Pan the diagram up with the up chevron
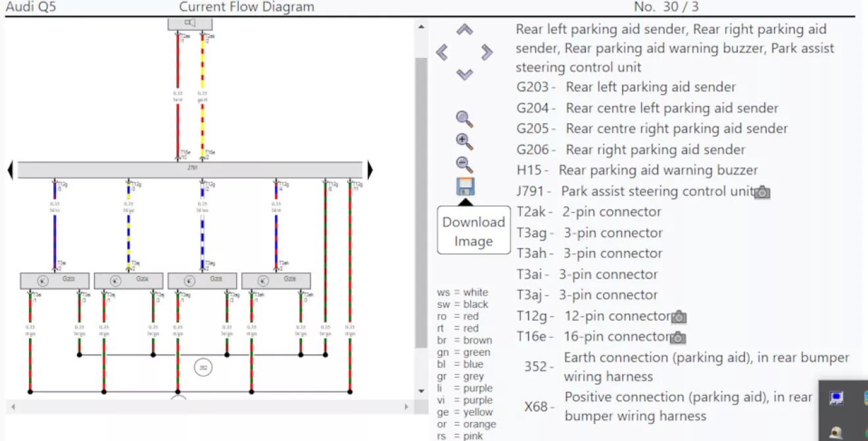Viewport: 868px width, 441px height. [465, 30]
